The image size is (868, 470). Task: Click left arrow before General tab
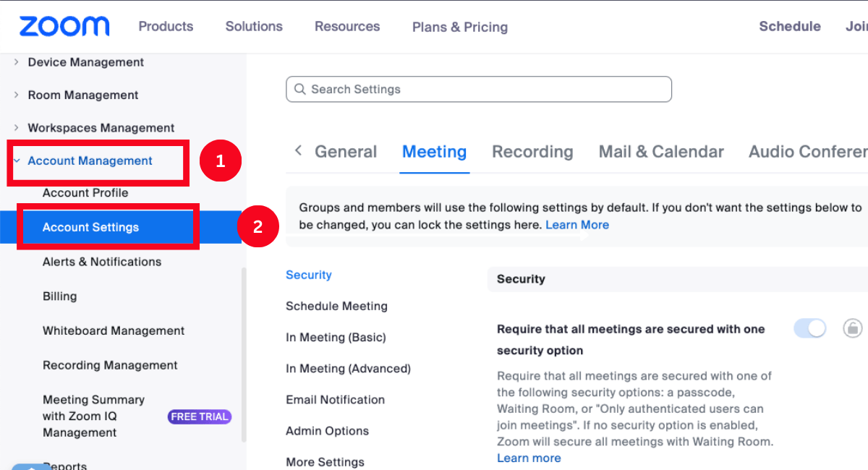pyautogui.click(x=298, y=151)
